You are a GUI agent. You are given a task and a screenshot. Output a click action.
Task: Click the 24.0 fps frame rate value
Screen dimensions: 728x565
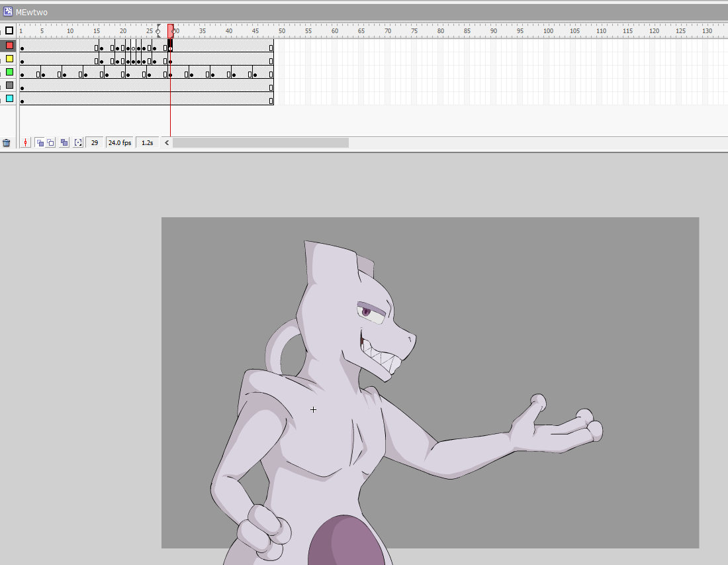click(120, 142)
